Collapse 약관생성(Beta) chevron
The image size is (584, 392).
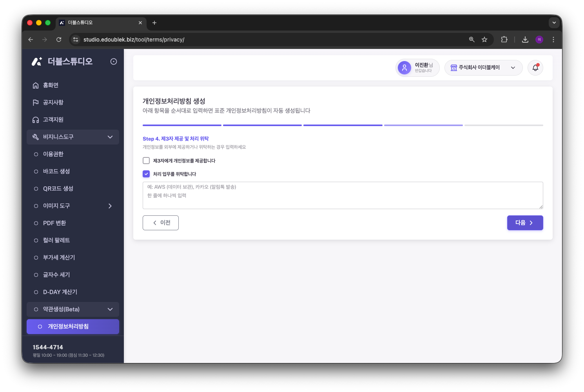(x=110, y=309)
